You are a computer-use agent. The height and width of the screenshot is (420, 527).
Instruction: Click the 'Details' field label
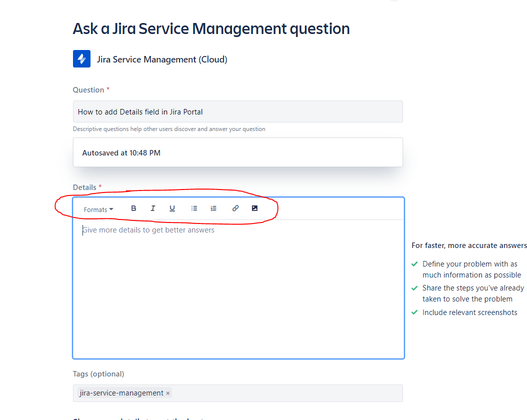click(x=84, y=187)
